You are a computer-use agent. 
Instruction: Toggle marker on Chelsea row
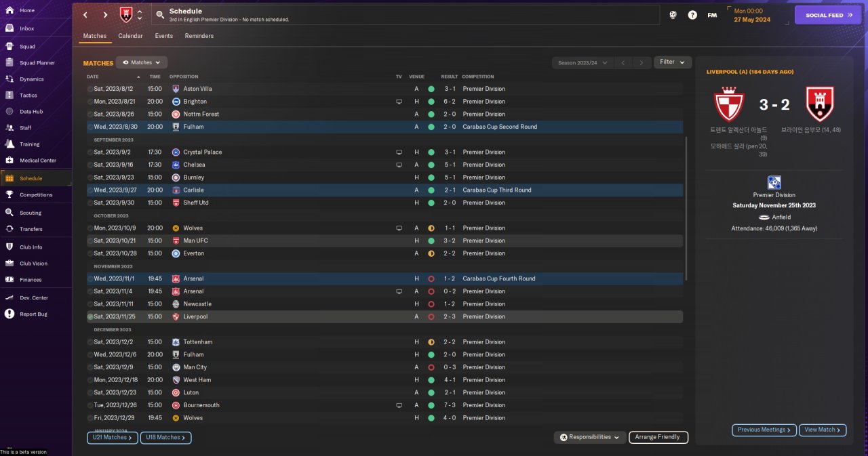coord(90,165)
